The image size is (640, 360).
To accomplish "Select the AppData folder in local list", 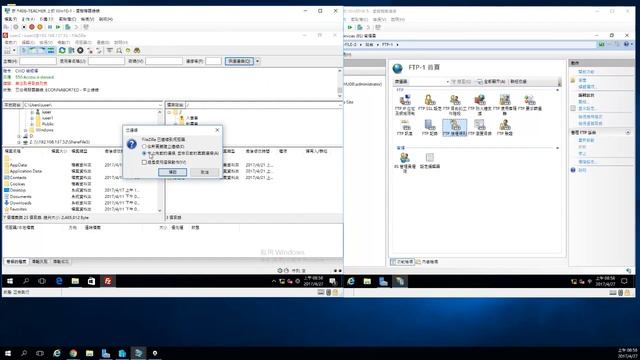I will click(19, 165).
